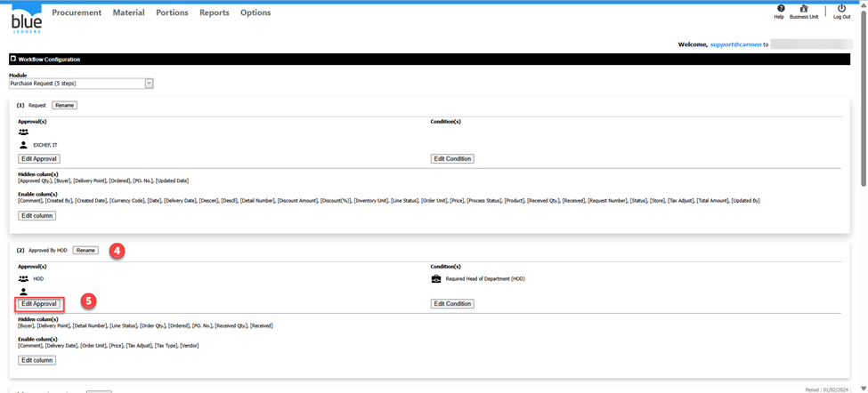Viewport: 868px width, 393px height.
Task: Click Edit Approval for Approved By HOD step
Action: (x=39, y=304)
